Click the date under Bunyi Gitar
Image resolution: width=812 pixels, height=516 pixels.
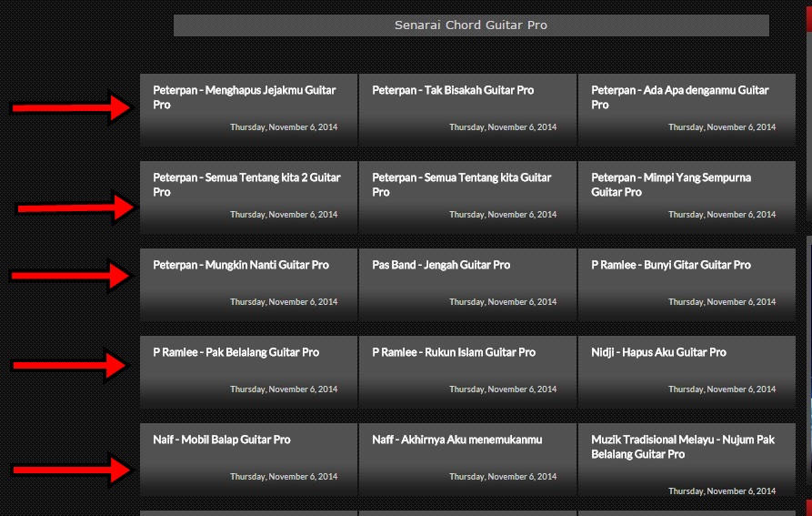(722, 302)
